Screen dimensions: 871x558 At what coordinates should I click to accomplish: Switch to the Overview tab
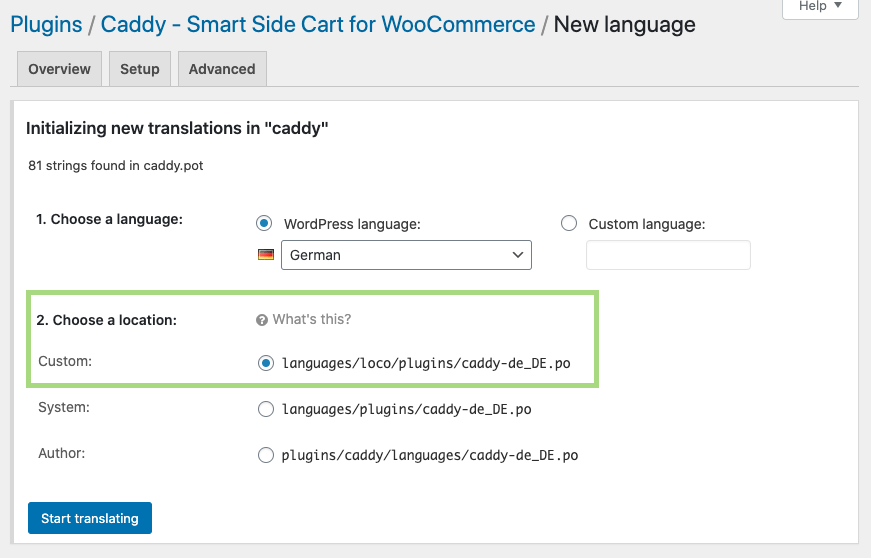(59, 69)
